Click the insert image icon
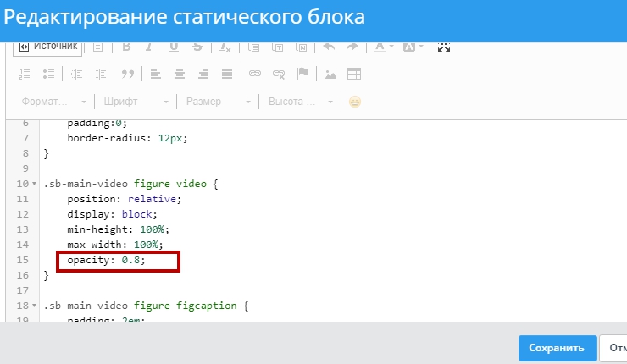The height and width of the screenshot is (364, 627). pos(330,74)
